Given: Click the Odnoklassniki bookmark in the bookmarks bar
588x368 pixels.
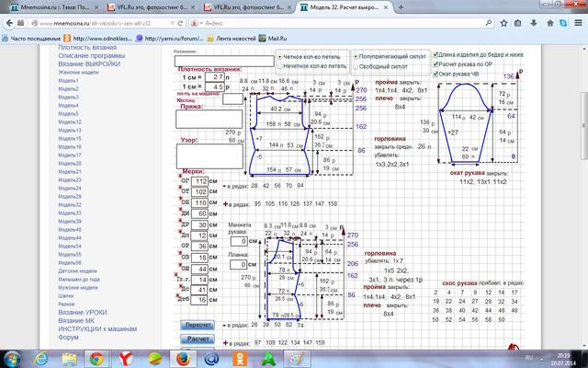Looking at the screenshot, I should click(x=99, y=39).
